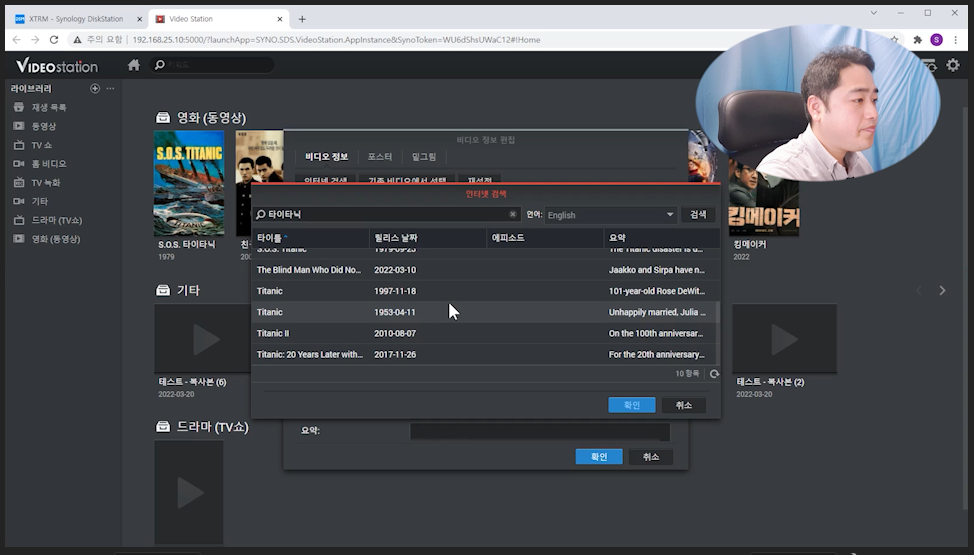974x555 pixels.
Task: Confirm video info edit with 확인
Action: (x=599, y=456)
